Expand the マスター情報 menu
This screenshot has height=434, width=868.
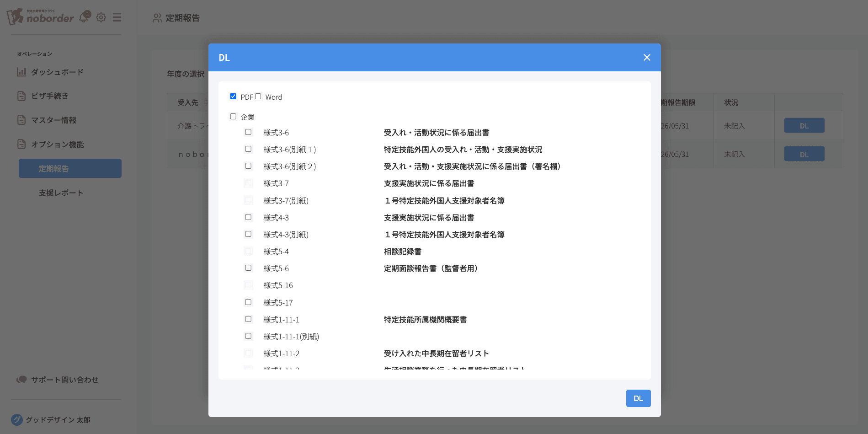tap(53, 120)
